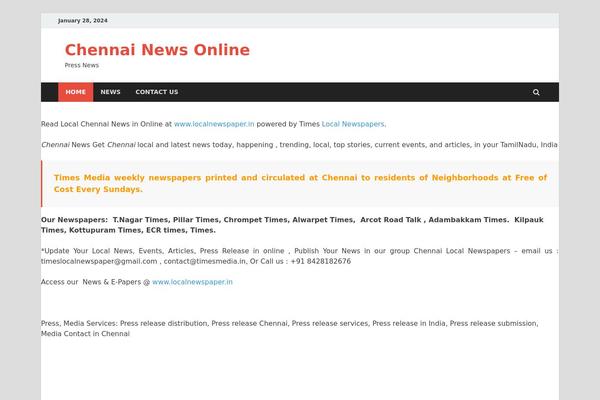This screenshot has height=400, width=600.
Task: Click the Press News tagline
Action: (x=82, y=65)
